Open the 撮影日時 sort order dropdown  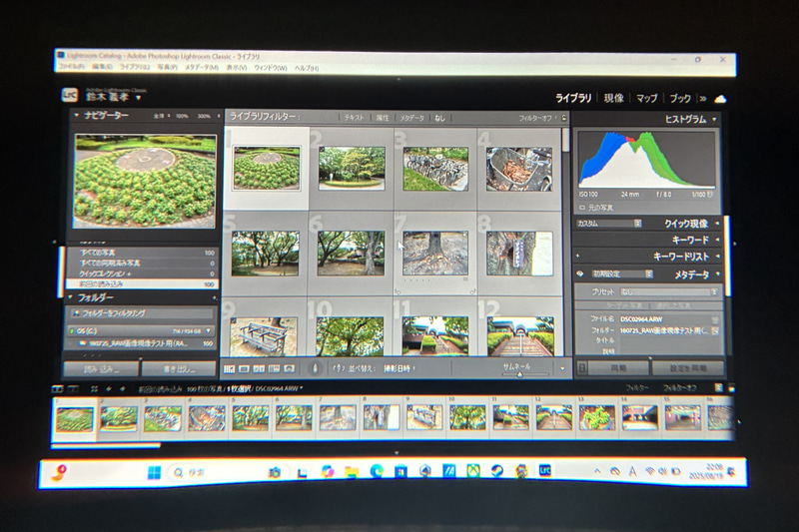(x=399, y=368)
